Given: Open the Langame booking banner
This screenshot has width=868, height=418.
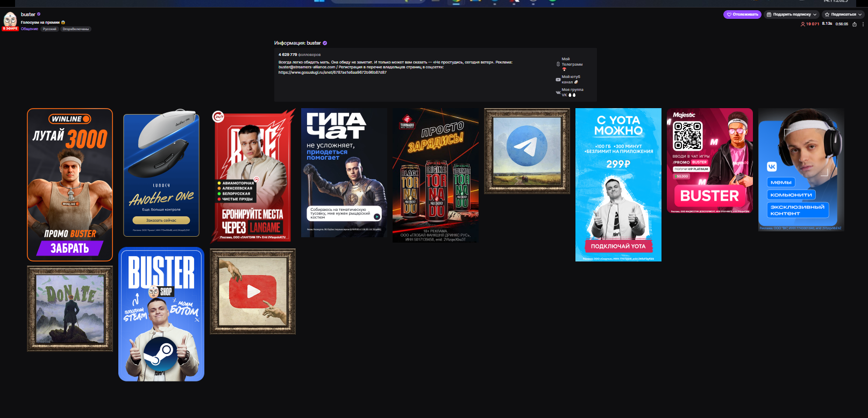Looking at the screenshot, I should coord(253,175).
